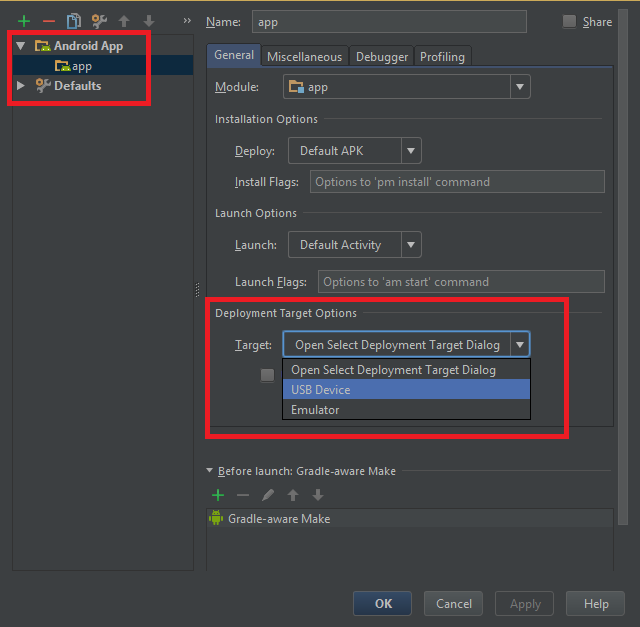Move before launch task up
This screenshot has width=640, height=627.
(x=293, y=495)
